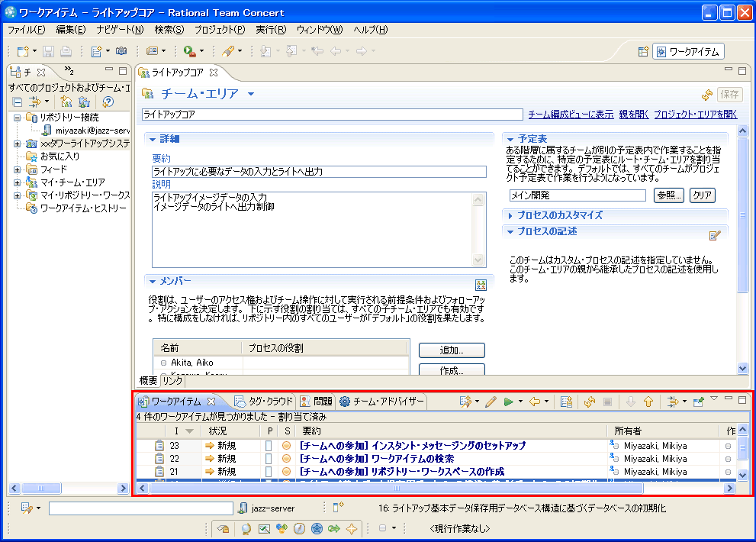Image resolution: width=756 pixels, height=542 pixels.
Task: Switch to the タグ・クラウド tab
Action: coord(264,402)
